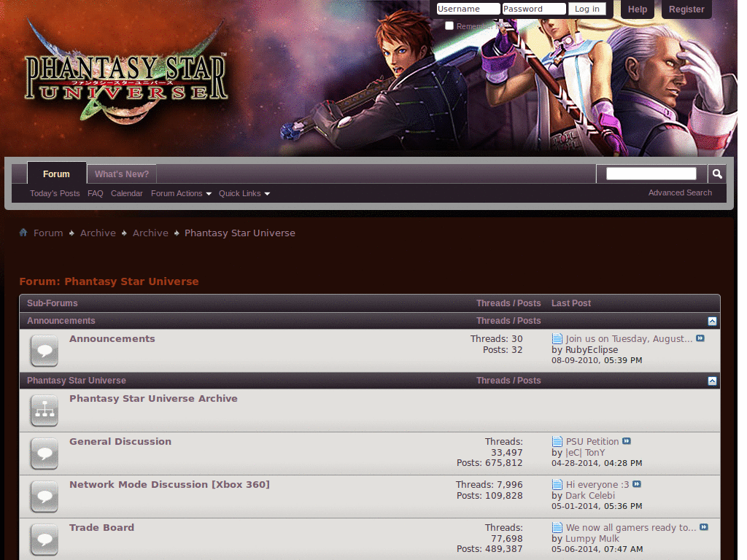This screenshot has width=747, height=560.
Task: Go to last post of 'We now all gamers'
Action: coord(704,526)
